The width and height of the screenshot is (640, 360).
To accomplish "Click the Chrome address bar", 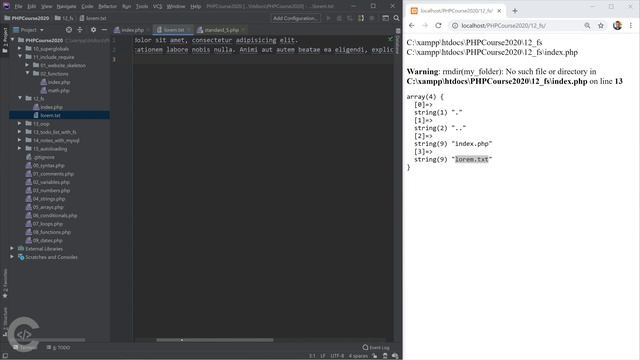I will pyautogui.click(x=518, y=25).
